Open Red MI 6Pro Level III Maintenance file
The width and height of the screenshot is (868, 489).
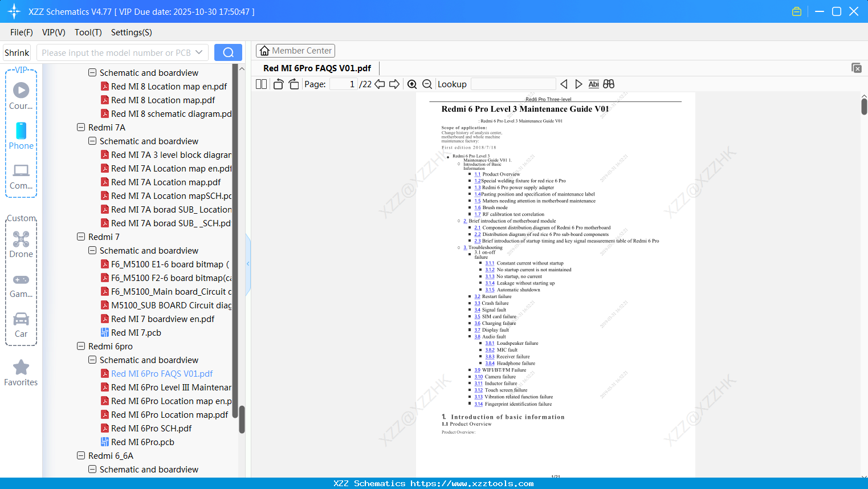point(166,388)
